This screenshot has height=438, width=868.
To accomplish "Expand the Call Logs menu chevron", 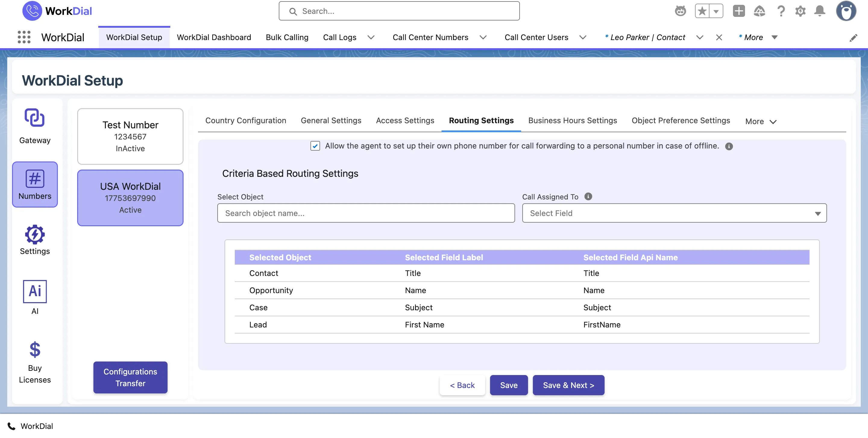I will pyautogui.click(x=371, y=37).
